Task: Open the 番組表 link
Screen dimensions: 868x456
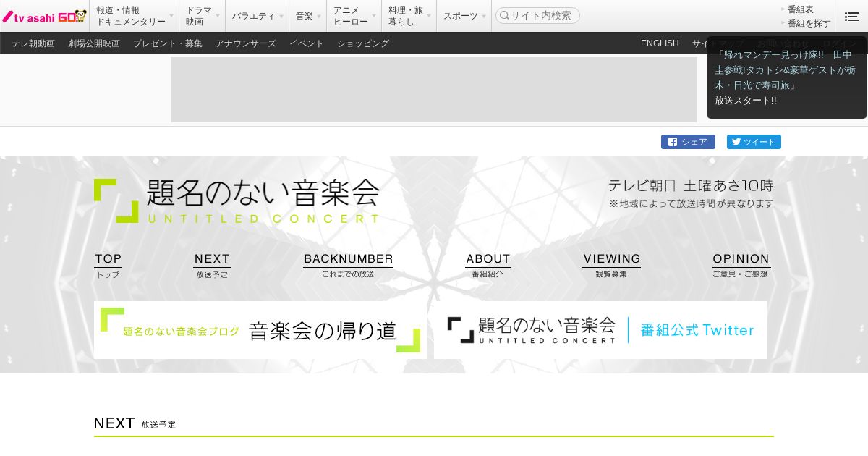Action: coord(800,9)
